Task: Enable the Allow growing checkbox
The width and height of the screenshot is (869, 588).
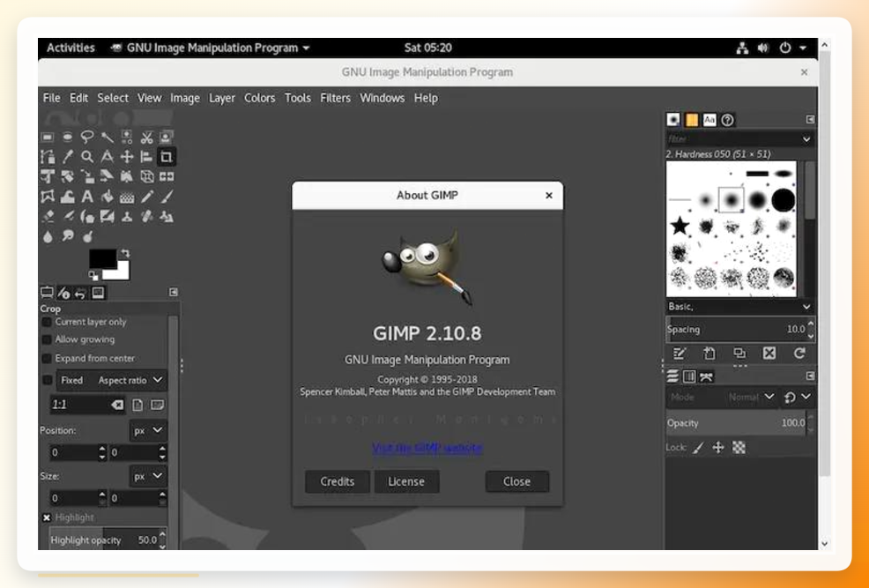Action: (47, 339)
